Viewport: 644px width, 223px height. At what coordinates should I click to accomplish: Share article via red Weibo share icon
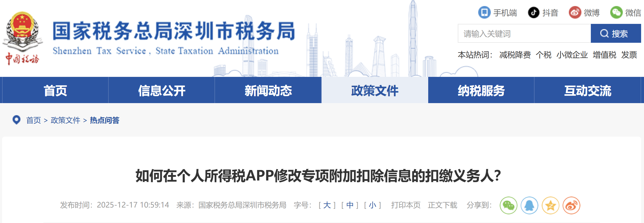[x=571, y=205]
